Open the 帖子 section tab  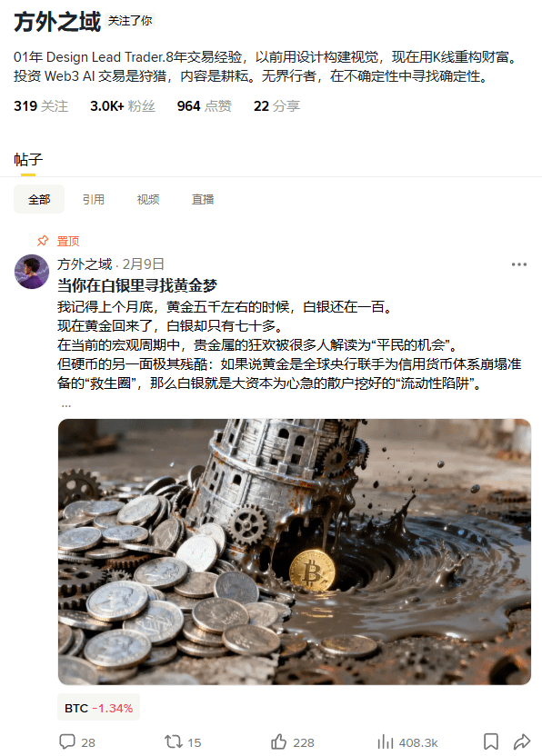coord(28,159)
